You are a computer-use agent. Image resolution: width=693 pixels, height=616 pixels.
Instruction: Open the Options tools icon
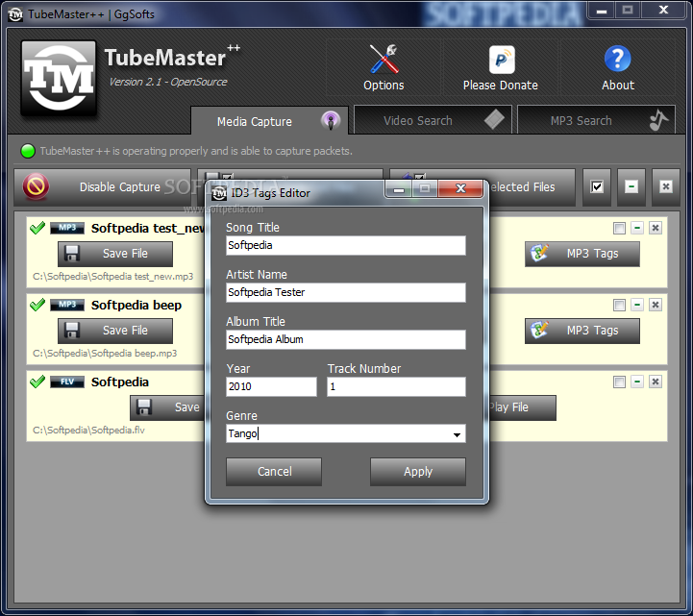tap(384, 59)
